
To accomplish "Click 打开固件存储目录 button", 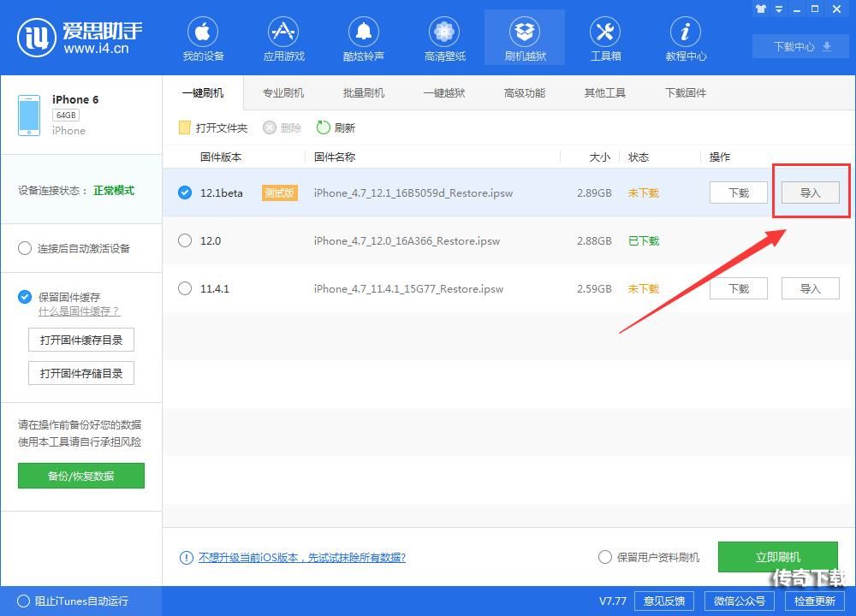I will [x=81, y=373].
